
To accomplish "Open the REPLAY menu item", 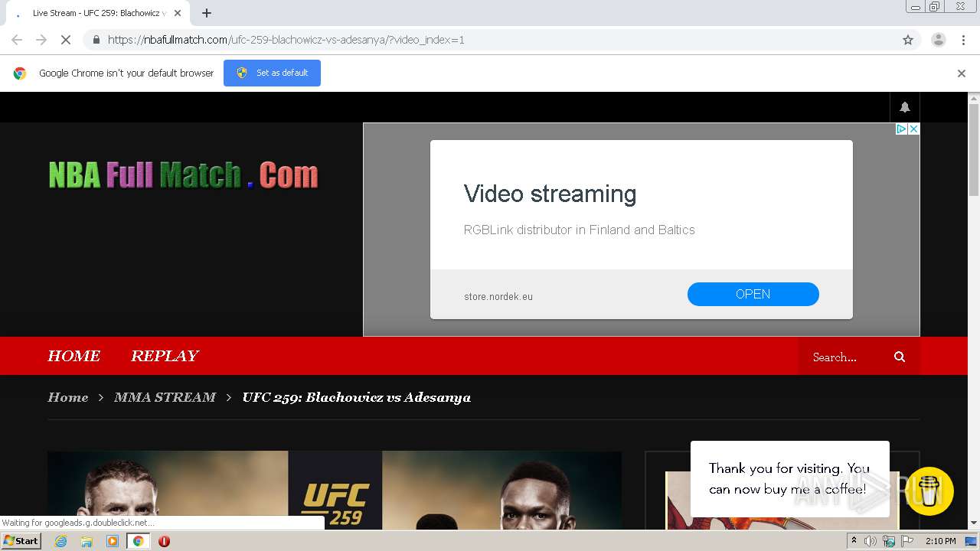I will coord(165,356).
